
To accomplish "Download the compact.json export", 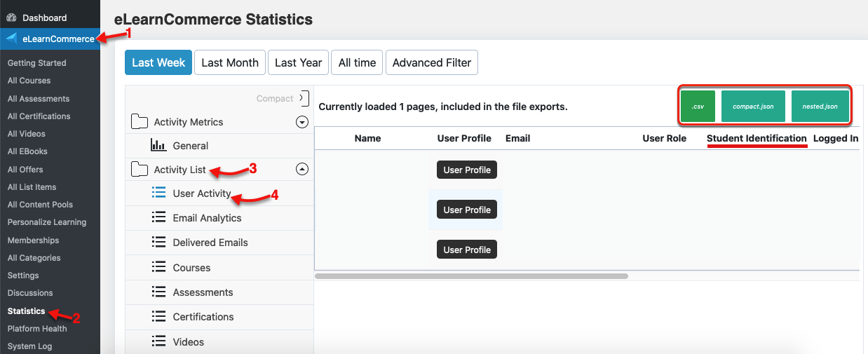I will coord(753,107).
